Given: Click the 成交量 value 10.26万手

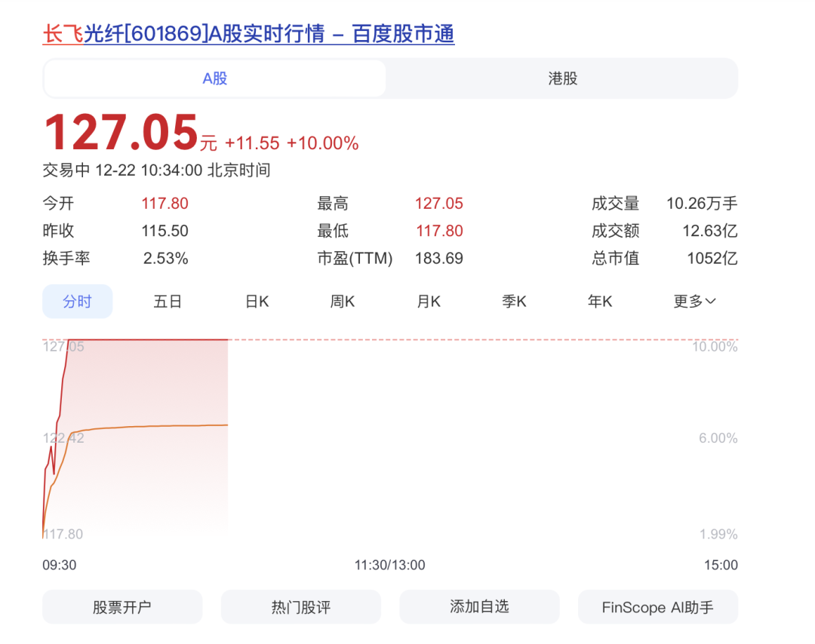Looking at the screenshot, I should (702, 204).
